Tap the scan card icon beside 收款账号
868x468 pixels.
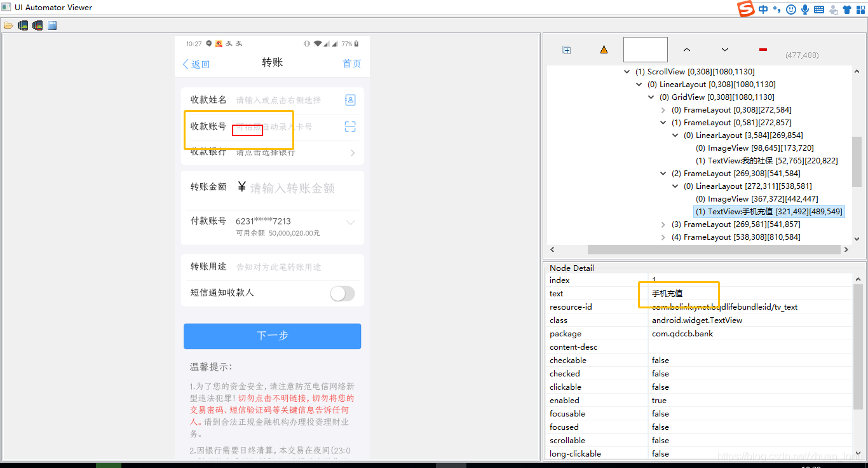350,127
